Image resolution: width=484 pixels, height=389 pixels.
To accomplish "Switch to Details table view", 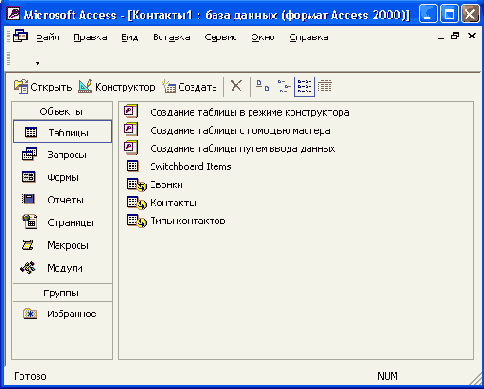I will point(324,86).
